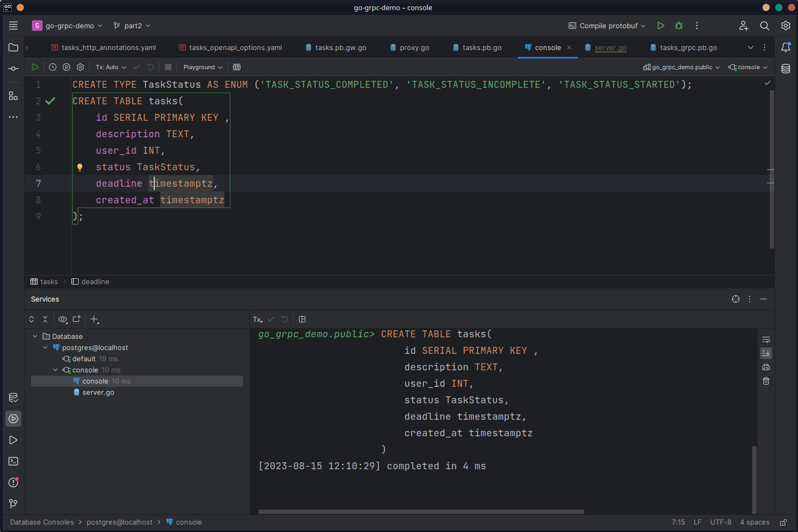
Task: Open the query history clock icon
Action: [x=53, y=67]
